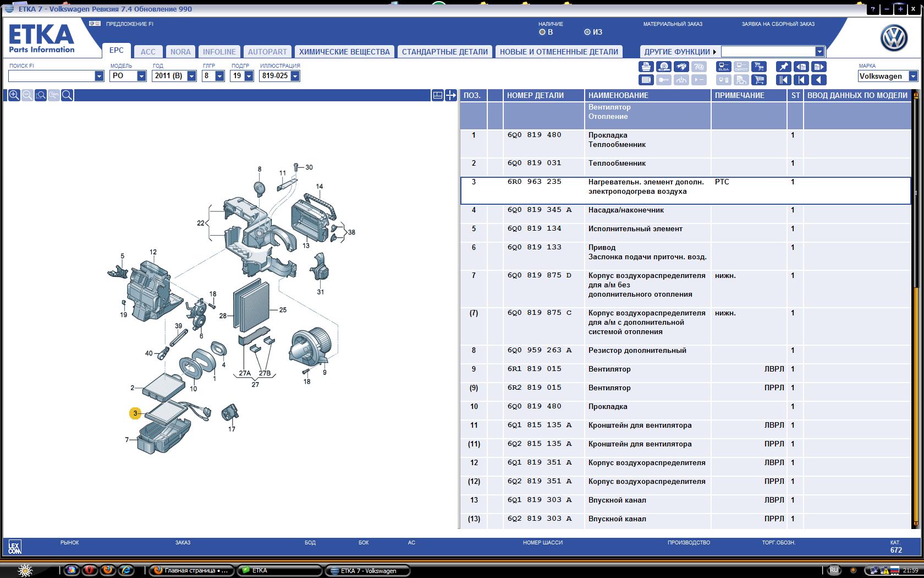Click the printer icon in toolbar
924x578 pixels.
[x=646, y=67]
